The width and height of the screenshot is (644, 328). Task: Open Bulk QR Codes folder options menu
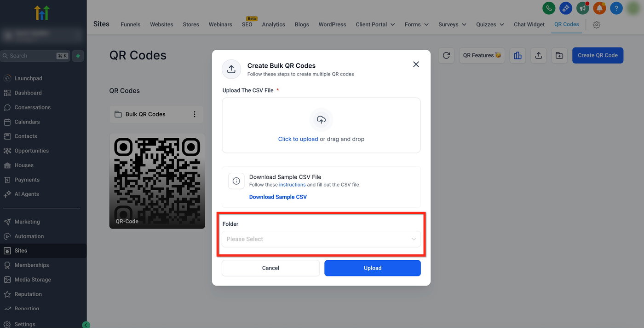click(194, 114)
